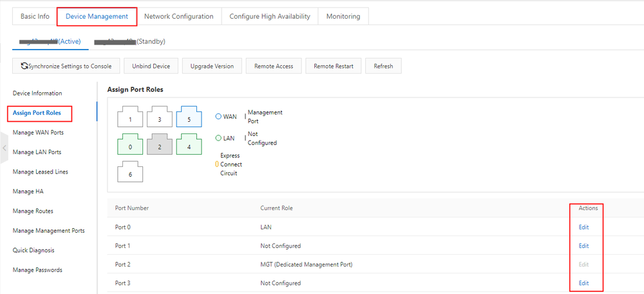The height and width of the screenshot is (294, 644).
Task: Select Quick Diagnosis in sidebar
Action: point(33,250)
